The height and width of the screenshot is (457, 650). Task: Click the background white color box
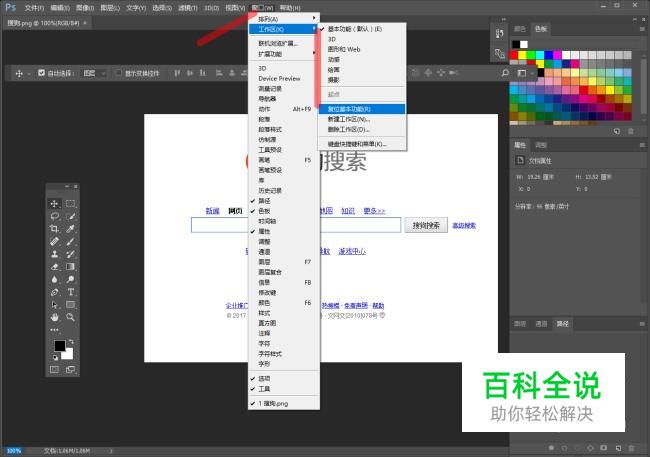69,355
